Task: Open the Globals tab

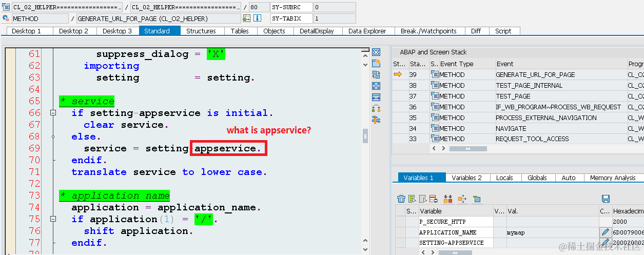Action: point(537,178)
